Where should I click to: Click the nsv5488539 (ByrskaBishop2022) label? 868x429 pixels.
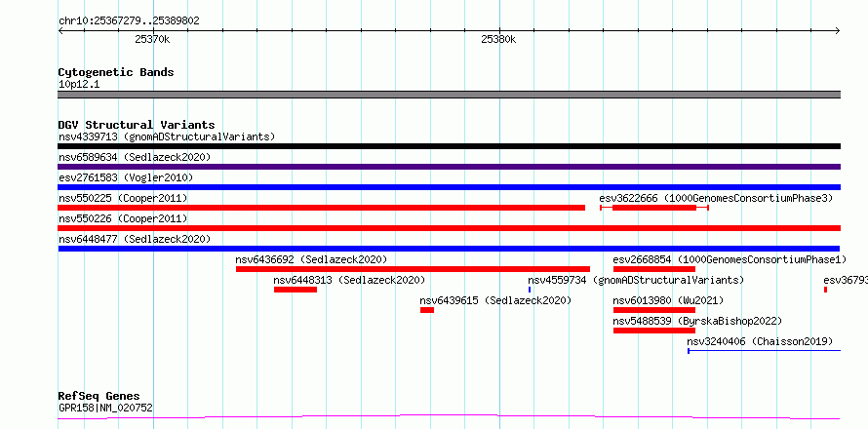[697, 321]
